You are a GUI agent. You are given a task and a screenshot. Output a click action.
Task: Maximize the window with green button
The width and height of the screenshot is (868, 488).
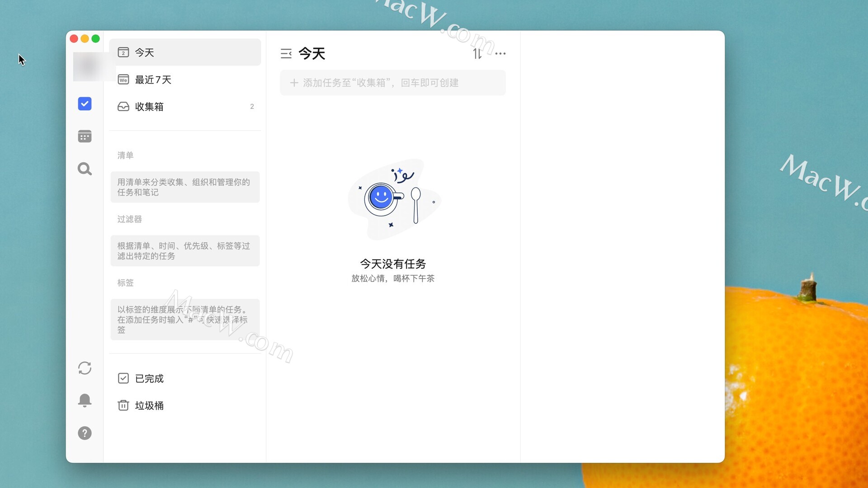pyautogui.click(x=96, y=39)
